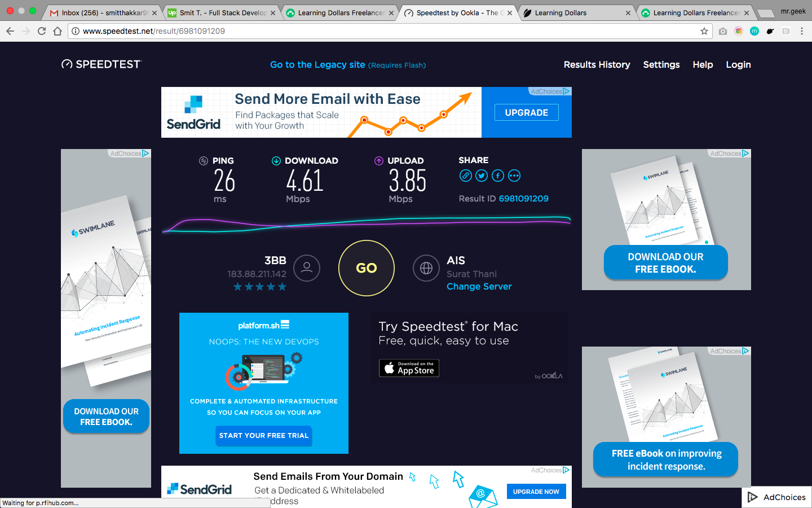
Task: Click the mr.geek profile button
Action: pos(793,11)
